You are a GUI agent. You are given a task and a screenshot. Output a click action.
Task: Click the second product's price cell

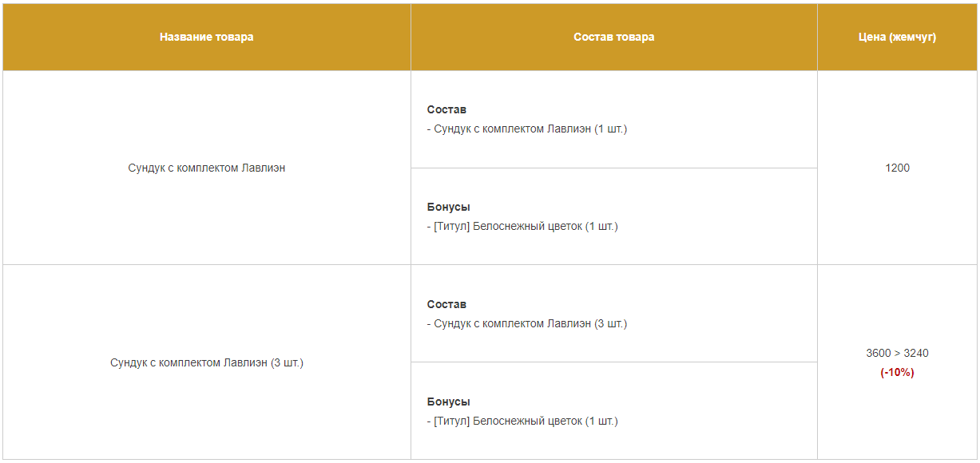coord(897,362)
